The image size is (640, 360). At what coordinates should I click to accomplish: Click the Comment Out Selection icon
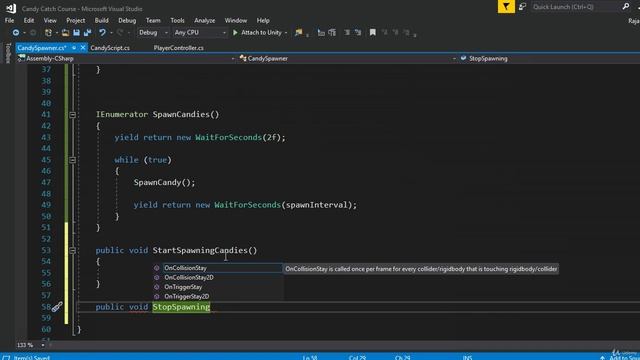321,33
